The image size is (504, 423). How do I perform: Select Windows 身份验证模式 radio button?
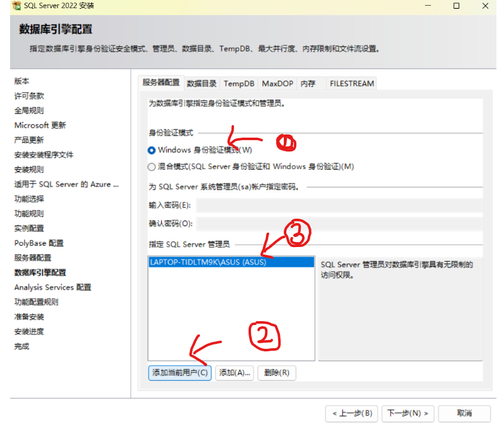[x=150, y=150]
